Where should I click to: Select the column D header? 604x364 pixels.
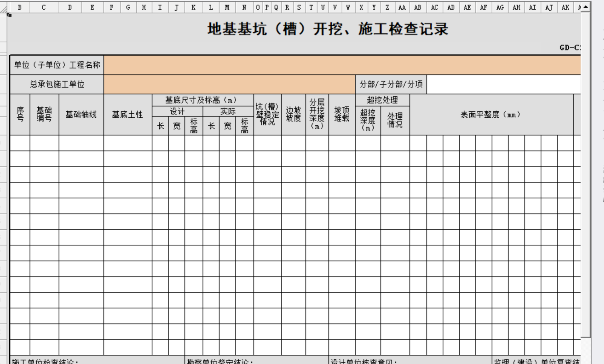70,7
